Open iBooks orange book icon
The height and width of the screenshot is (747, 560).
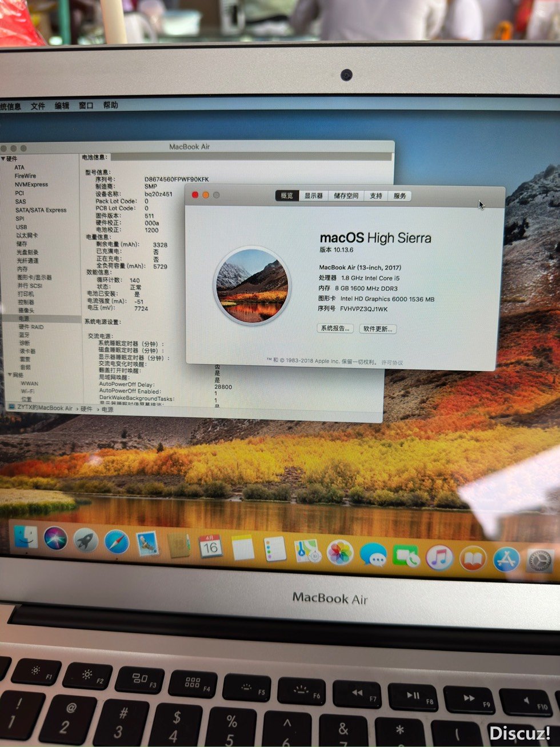click(x=473, y=559)
